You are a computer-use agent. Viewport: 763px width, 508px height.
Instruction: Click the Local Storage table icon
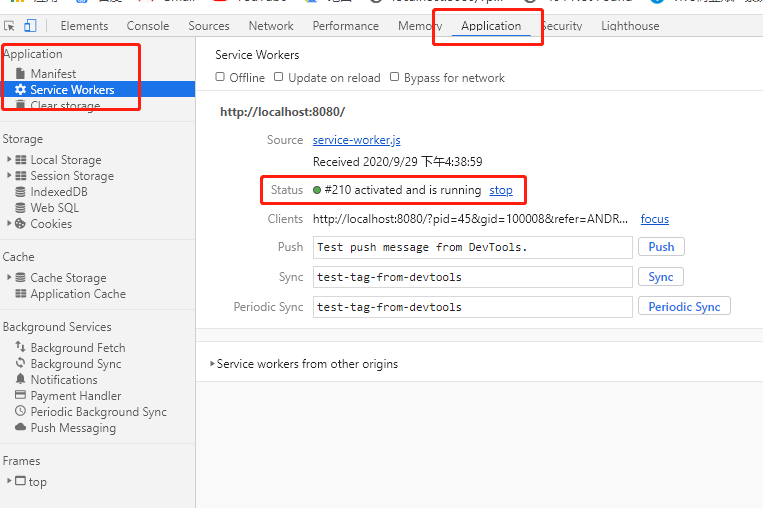tap(20, 160)
